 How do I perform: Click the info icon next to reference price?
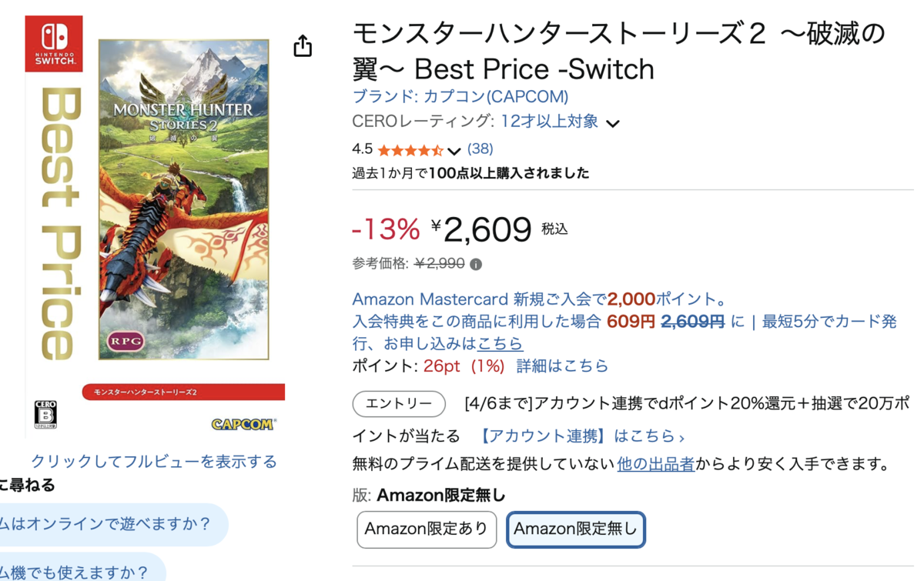[x=476, y=265]
